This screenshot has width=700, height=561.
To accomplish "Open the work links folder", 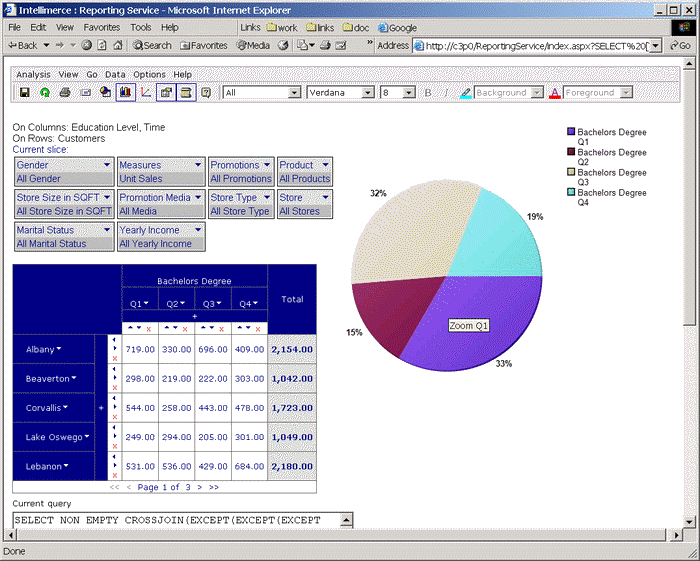I will tap(282, 28).
